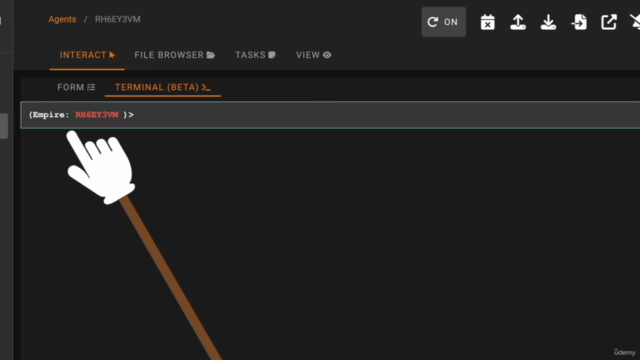This screenshot has width=640, height=360.
Task: Click the red RH6EY3VM agent name in prompt
Action: pyautogui.click(x=97, y=115)
